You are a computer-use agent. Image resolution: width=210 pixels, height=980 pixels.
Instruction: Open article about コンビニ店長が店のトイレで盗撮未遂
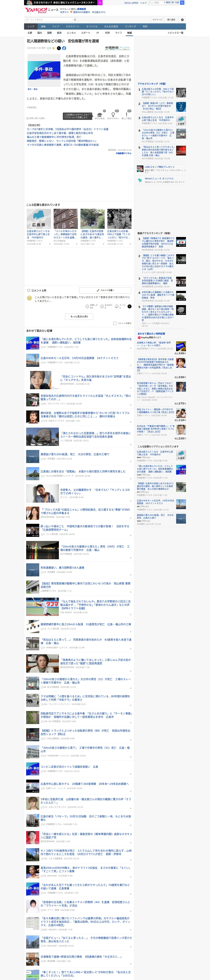(69, 767)
